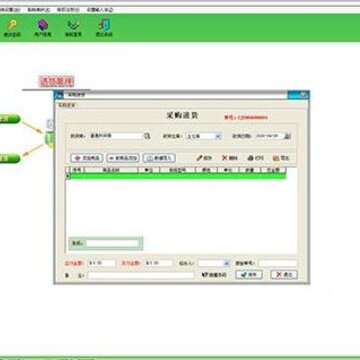Click the yellow key change-password toolbar icon

point(12,28)
